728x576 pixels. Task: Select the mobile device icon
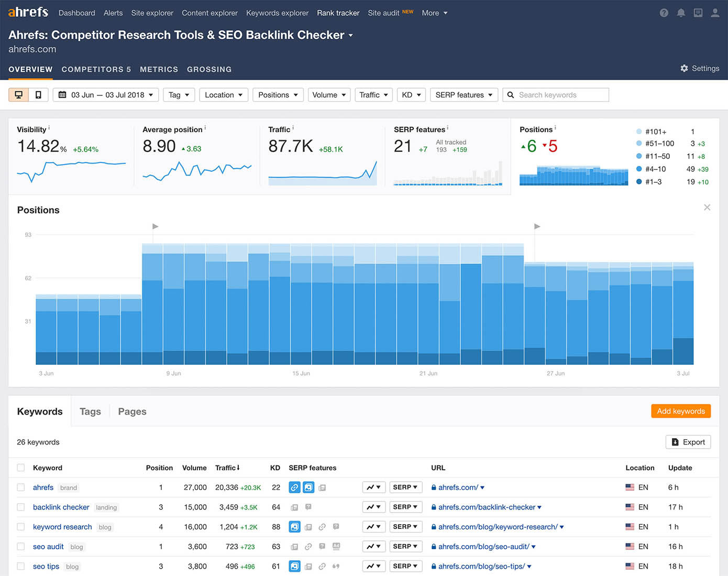pyautogui.click(x=38, y=95)
